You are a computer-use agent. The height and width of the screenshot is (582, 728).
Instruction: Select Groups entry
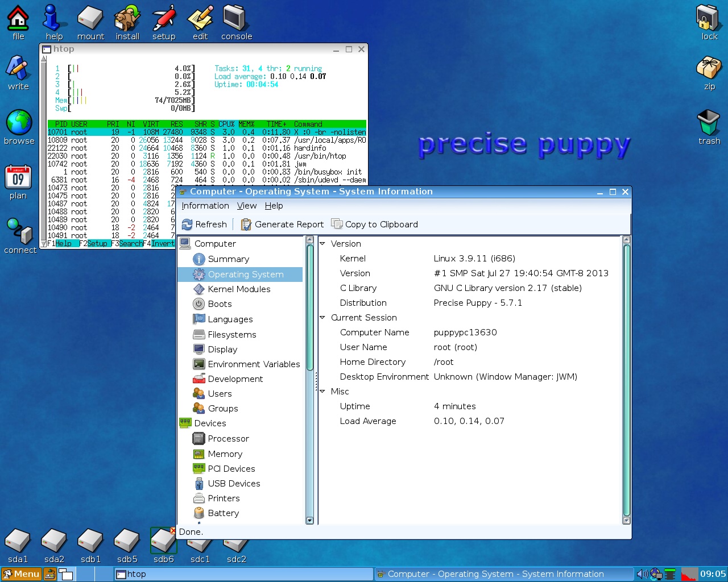(x=222, y=409)
